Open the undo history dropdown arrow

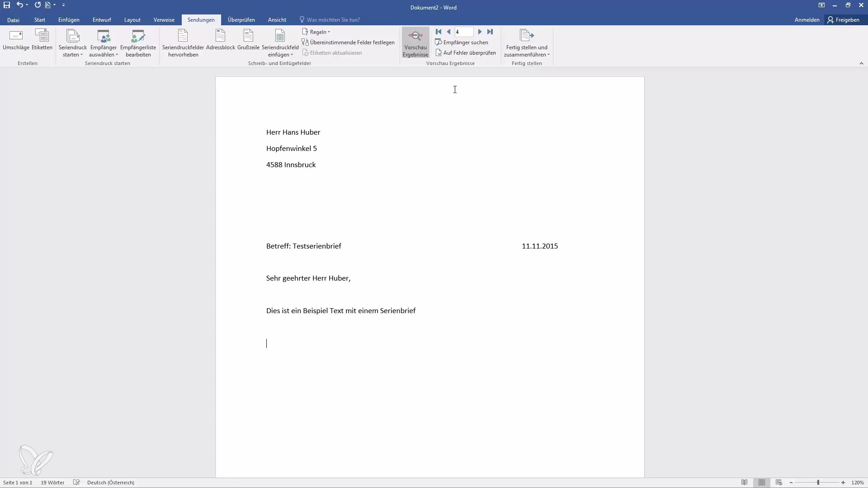pos(27,5)
